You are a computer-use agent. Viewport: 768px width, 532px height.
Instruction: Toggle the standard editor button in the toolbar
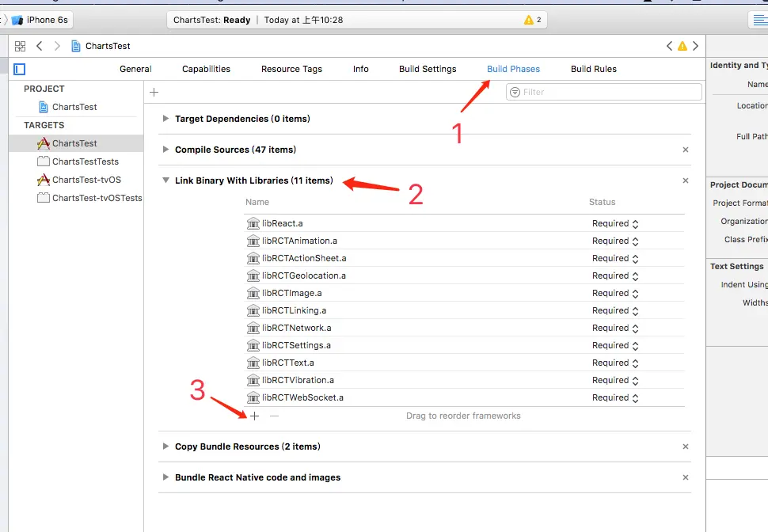tap(759, 20)
